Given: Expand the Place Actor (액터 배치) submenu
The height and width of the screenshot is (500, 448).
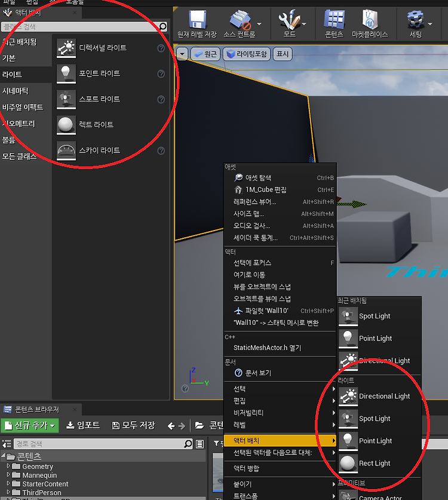Looking at the screenshot, I should (280, 441).
